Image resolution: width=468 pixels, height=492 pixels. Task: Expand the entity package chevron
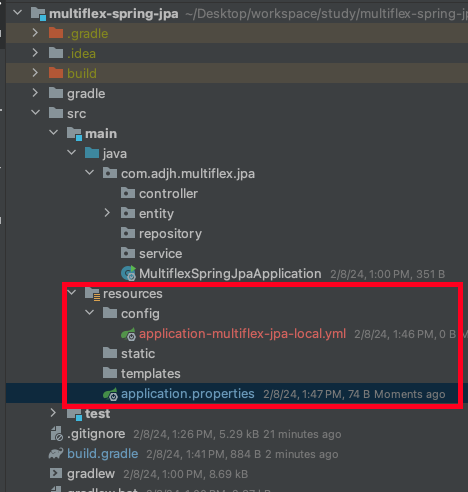pos(107,213)
